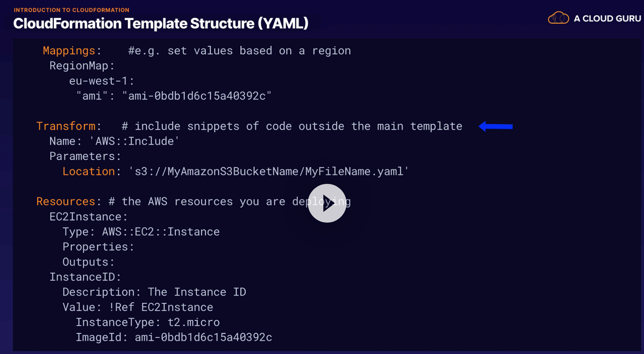The image size is (644, 354).
Task: Click the InstanceID output line
Action: 85,277
